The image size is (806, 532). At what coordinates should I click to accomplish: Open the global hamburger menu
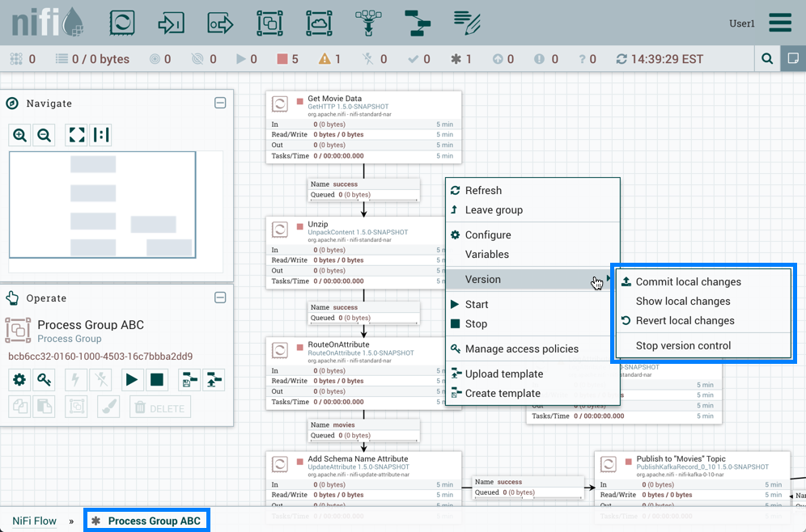[x=780, y=22]
